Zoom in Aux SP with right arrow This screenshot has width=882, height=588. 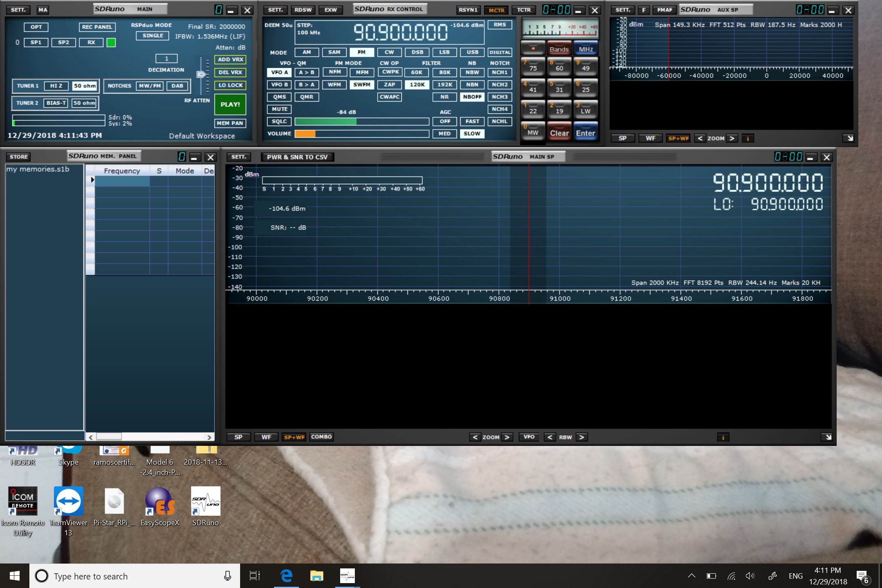tap(732, 138)
